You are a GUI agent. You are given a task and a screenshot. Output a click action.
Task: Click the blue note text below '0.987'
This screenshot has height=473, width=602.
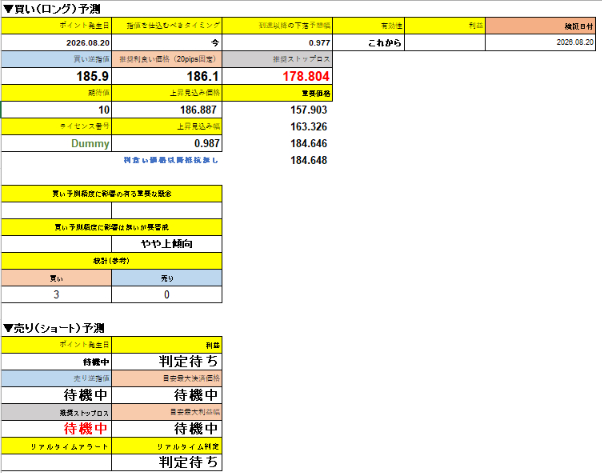(x=171, y=160)
